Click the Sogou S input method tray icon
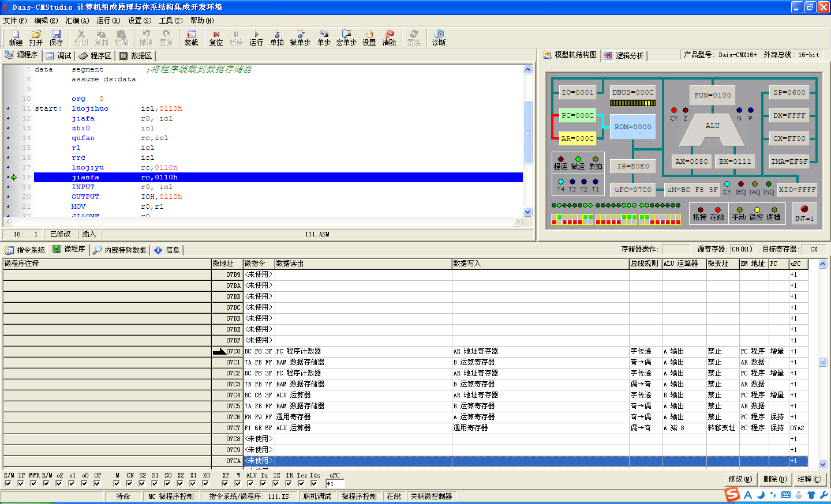831x504 pixels. (732, 494)
